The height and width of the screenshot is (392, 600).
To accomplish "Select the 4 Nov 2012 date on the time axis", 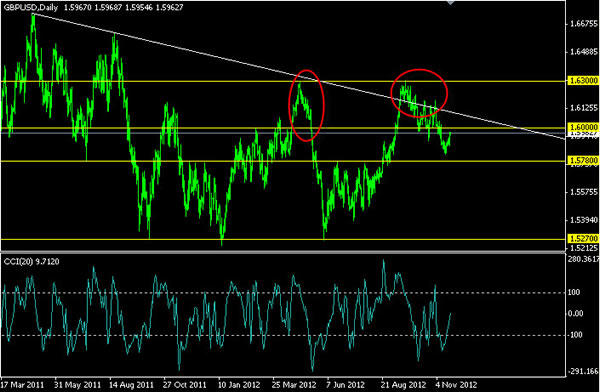I will click(456, 384).
